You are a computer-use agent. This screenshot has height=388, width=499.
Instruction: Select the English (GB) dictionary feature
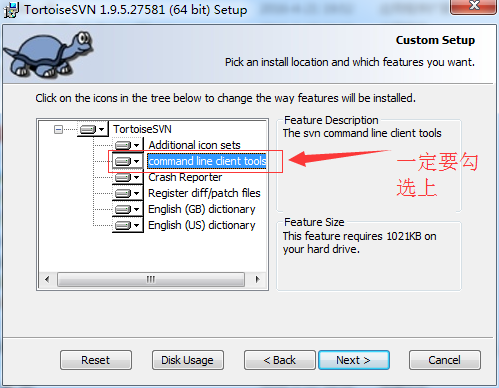[x=202, y=209]
